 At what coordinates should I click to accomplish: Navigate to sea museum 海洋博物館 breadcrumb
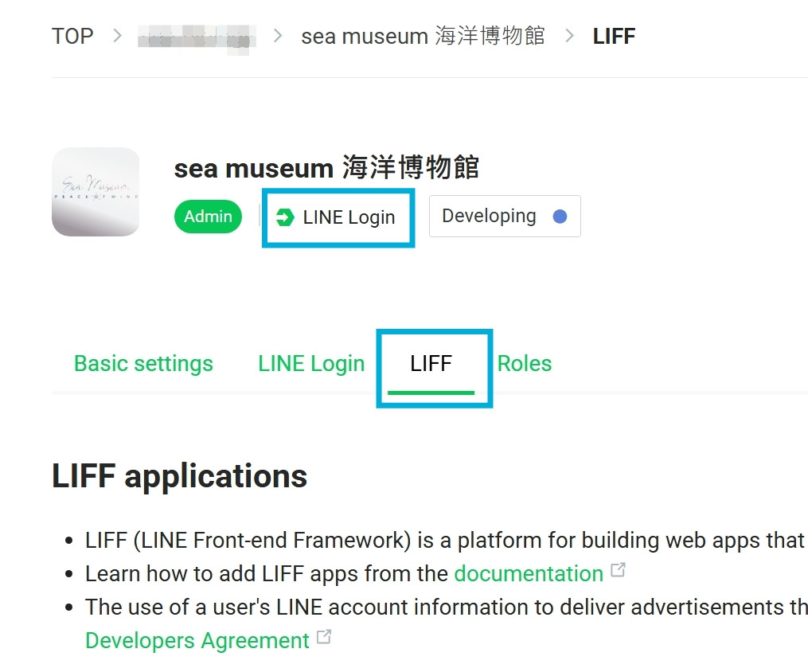423,36
